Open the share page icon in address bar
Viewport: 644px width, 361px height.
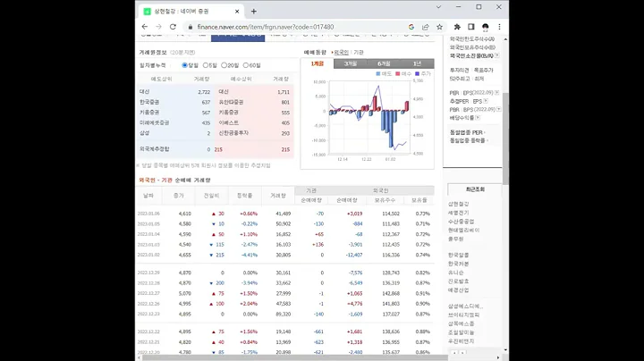tap(425, 27)
